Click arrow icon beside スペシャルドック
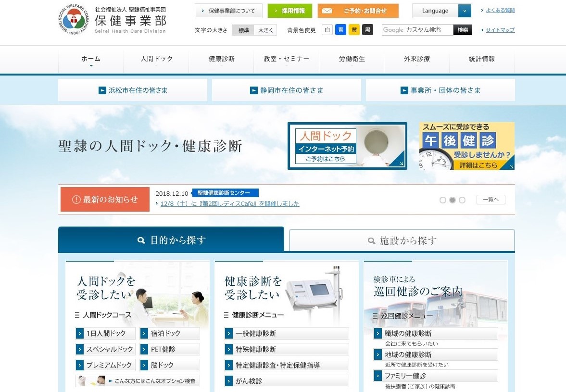This screenshot has height=392, width=566. coord(79,349)
